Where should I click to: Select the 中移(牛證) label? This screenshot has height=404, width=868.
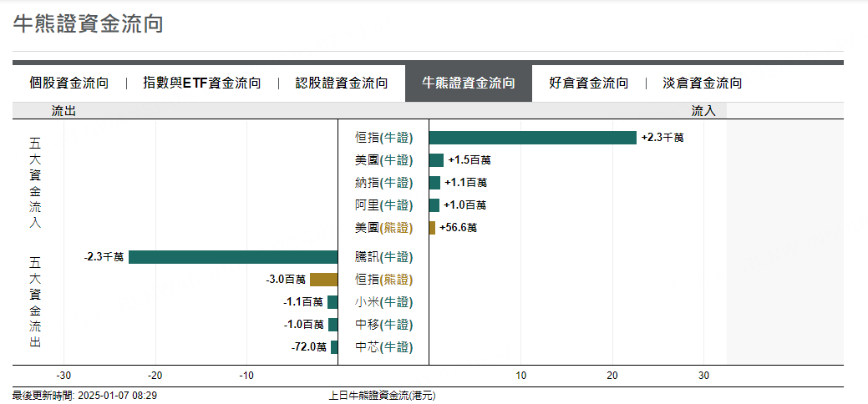(383, 325)
